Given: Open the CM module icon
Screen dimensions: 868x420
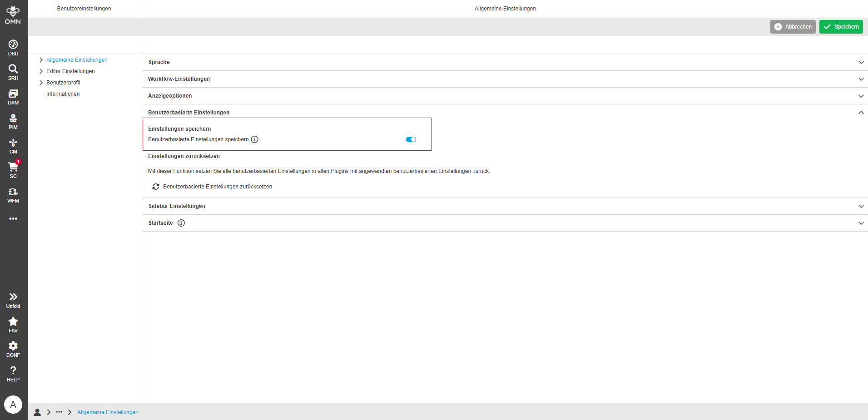Looking at the screenshot, I should click(13, 146).
